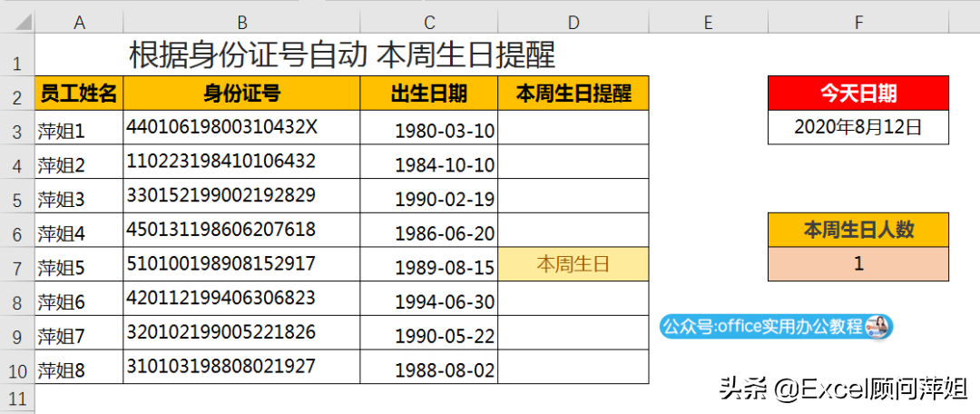Click ID number 450131198606207618

click(x=242, y=231)
